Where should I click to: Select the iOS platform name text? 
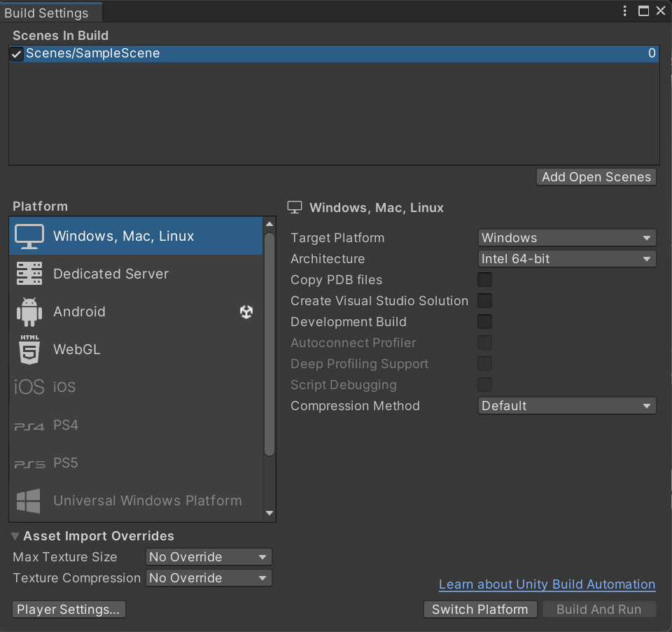tap(64, 387)
